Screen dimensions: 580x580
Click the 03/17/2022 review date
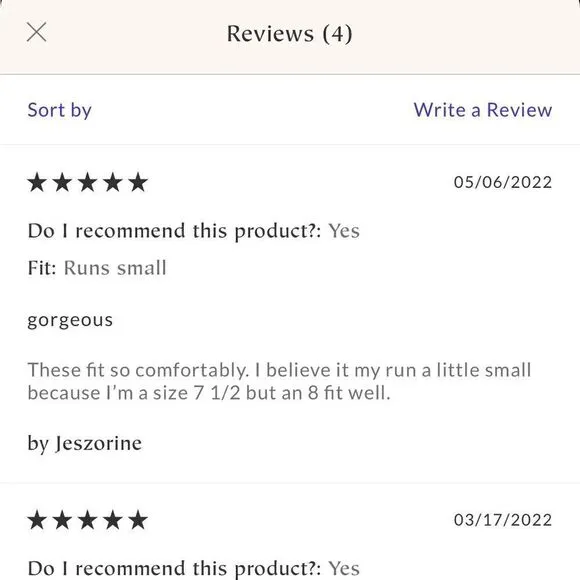point(503,520)
